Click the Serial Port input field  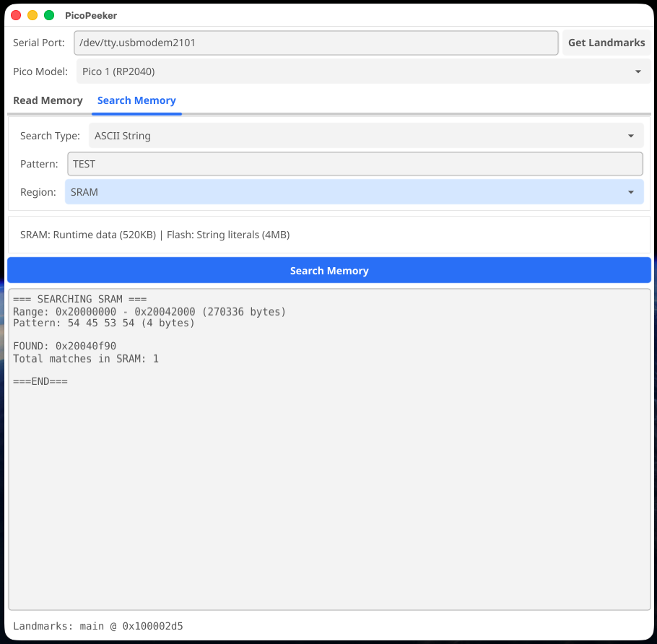(315, 43)
